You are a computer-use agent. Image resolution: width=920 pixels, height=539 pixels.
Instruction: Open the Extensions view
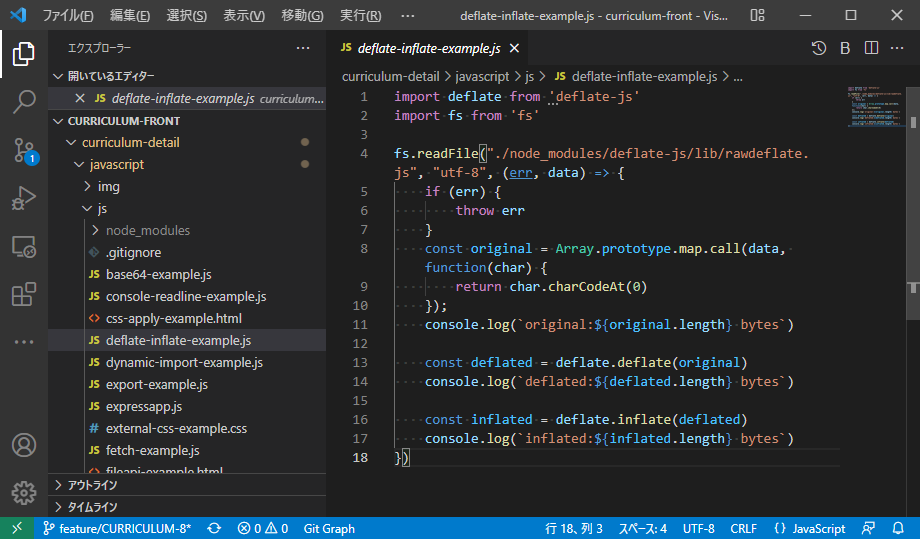click(24, 295)
